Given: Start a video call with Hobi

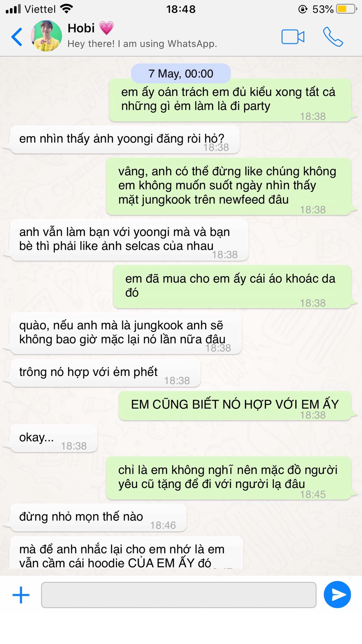Looking at the screenshot, I should pos(293,37).
